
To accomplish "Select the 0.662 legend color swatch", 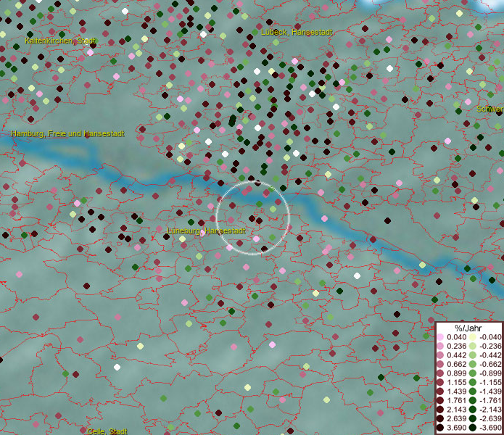I will [440, 365].
